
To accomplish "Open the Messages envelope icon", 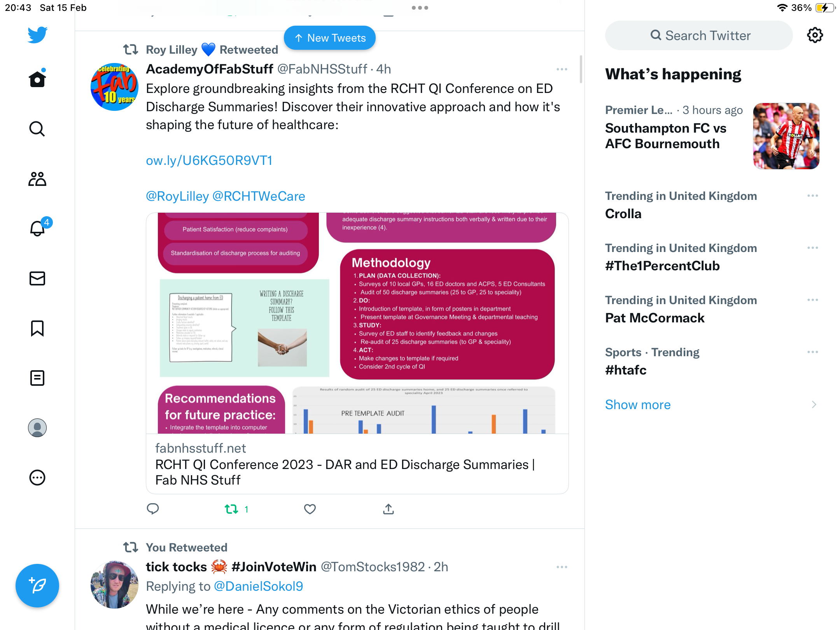I will tap(37, 278).
